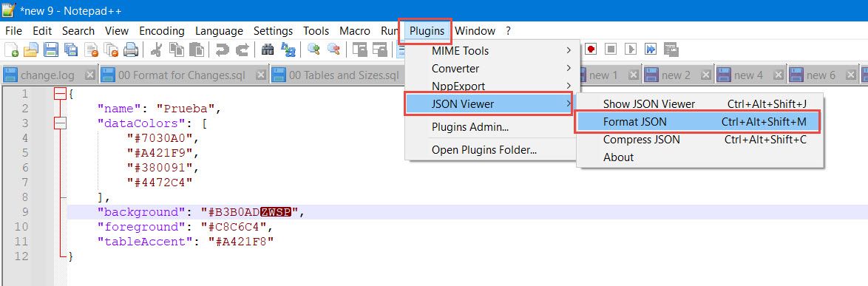Screen dimensions: 868x286
Task: Open Find with the binoculars icon
Action: click(x=268, y=50)
